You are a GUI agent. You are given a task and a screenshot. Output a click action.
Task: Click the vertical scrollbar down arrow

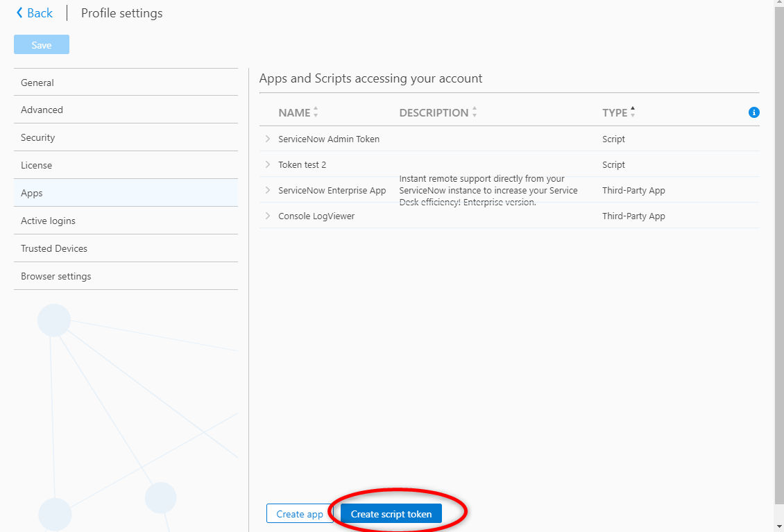point(779,526)
